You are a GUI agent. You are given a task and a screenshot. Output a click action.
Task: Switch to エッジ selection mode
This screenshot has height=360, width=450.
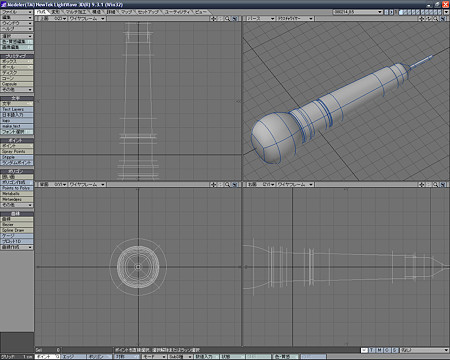(x=73, y=357)
